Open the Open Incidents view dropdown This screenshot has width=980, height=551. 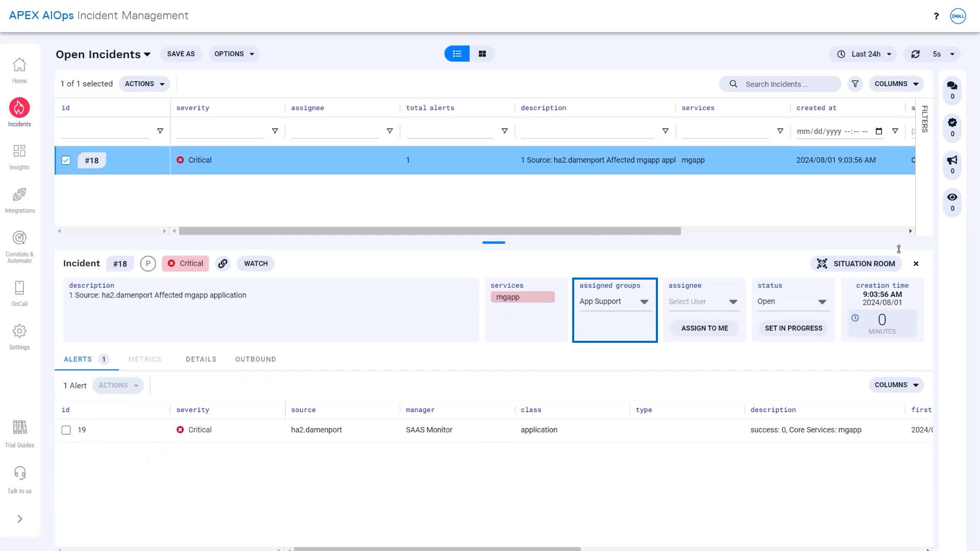[103, 54]
